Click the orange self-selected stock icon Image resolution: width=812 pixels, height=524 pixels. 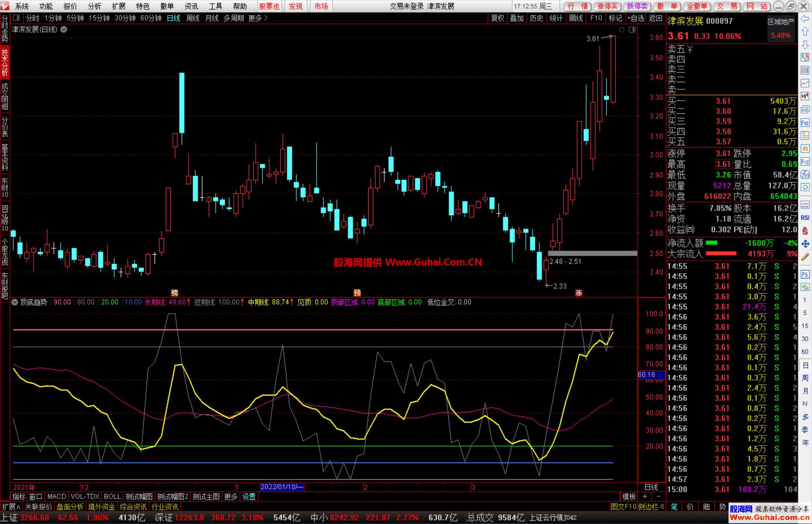805,149
